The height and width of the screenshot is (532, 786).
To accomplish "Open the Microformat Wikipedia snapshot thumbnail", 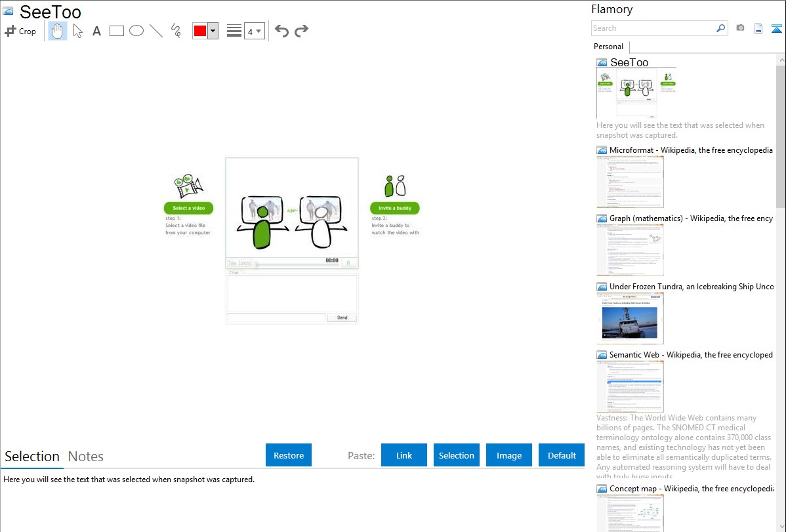I will [630, 182].
